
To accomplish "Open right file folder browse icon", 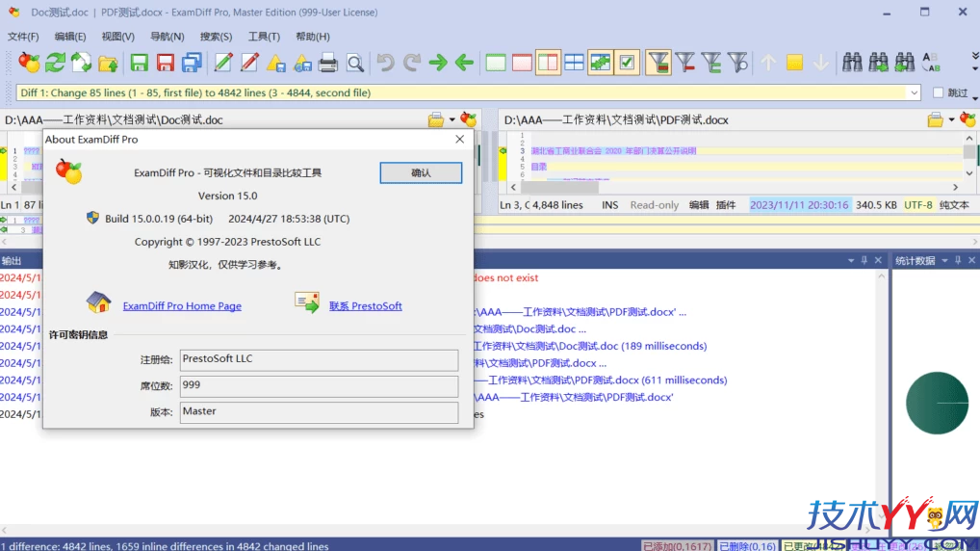I will tap(936, 119).
